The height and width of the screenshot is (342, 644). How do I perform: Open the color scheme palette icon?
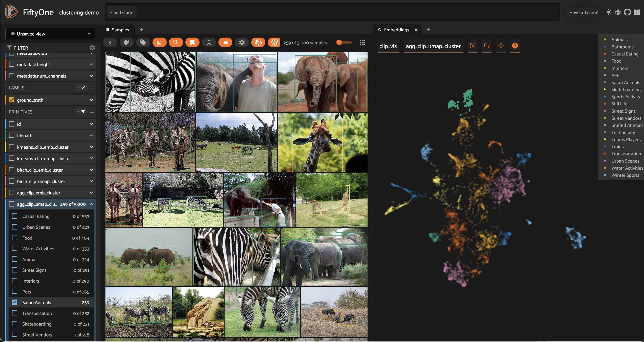(127, 43)
